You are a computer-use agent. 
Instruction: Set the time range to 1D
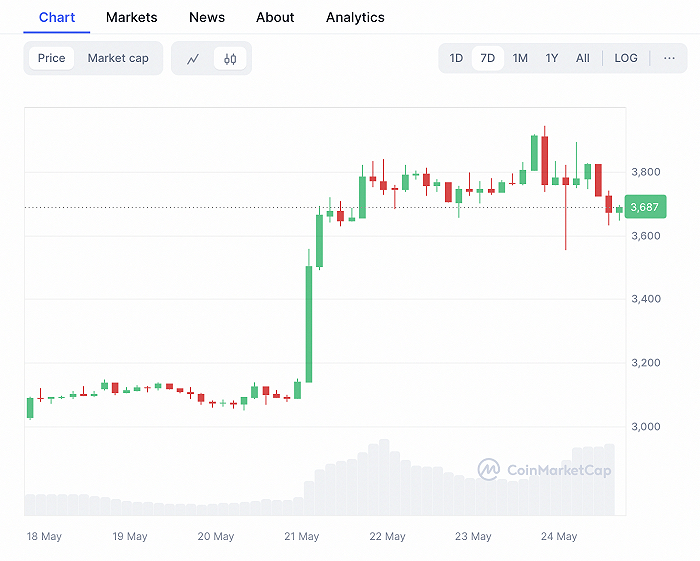click(456, 58)
